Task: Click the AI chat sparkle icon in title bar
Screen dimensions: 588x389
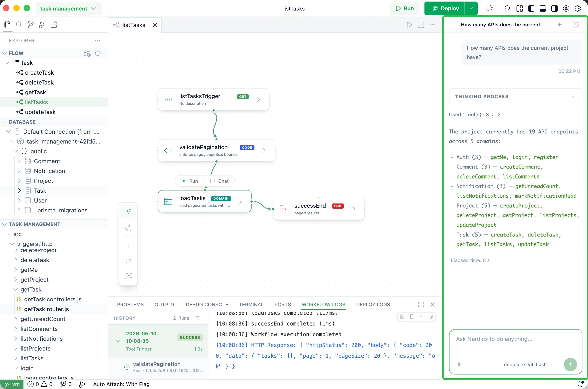Action: pyautogui.click(x=489, y=8)
